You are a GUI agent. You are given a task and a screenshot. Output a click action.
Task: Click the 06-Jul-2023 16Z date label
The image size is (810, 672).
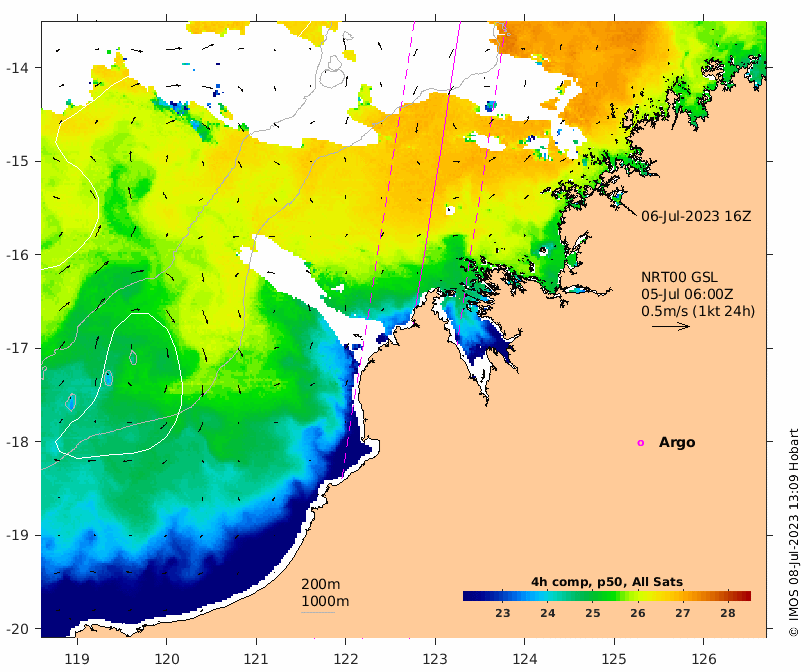696,216
